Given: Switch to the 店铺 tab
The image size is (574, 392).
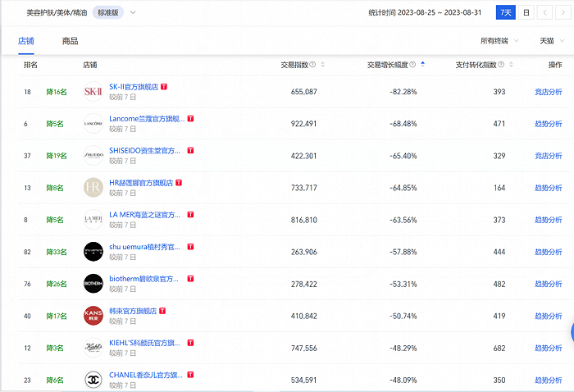Looking at the screenshot, I should point(26,41).
